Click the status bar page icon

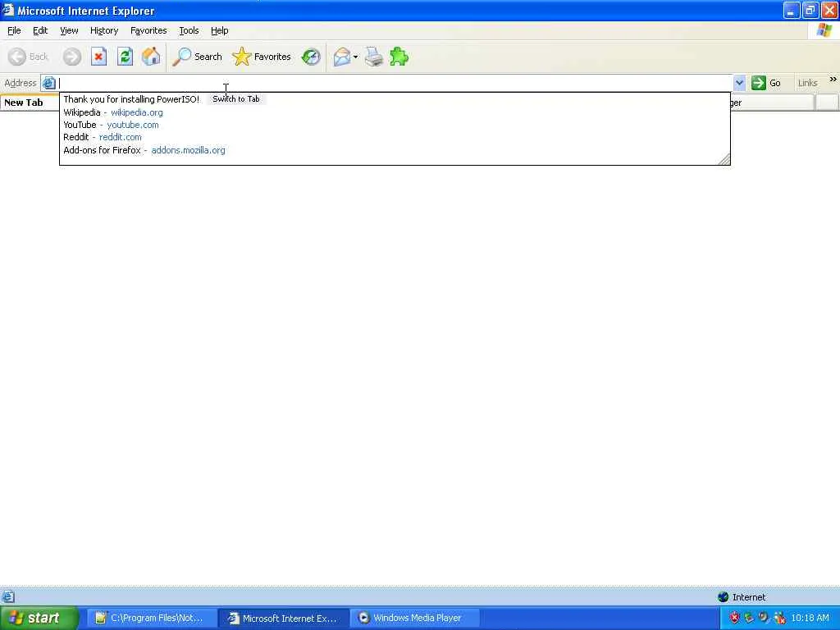tap(7, 597)
